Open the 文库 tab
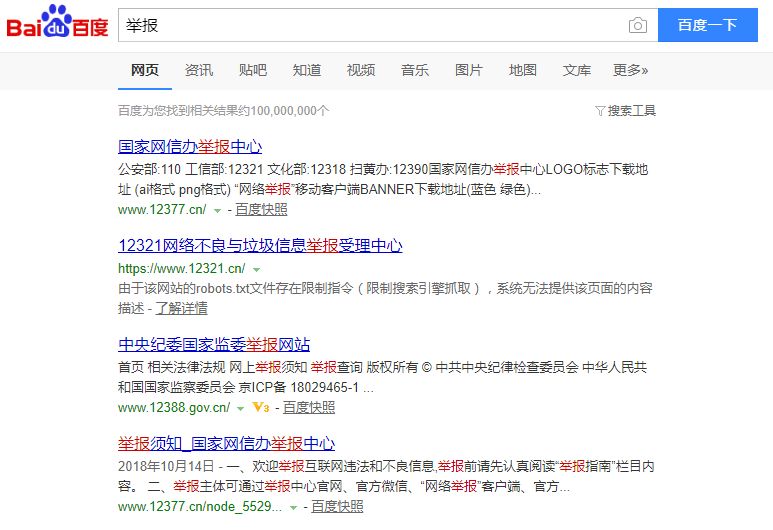 pos(576,71)
